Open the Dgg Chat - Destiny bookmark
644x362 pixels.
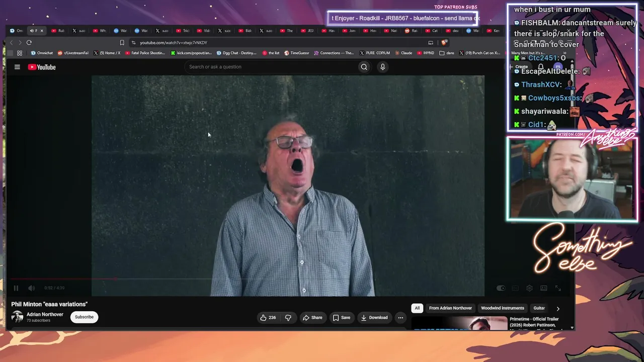(x=237, y=53)
